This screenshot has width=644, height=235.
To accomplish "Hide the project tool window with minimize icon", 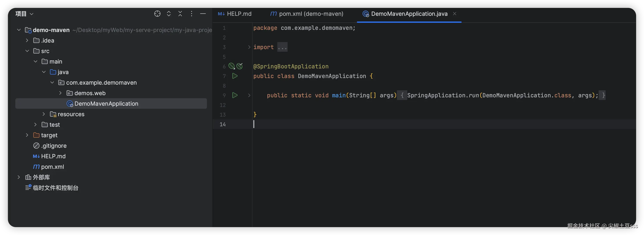I will tap(203, 14).
